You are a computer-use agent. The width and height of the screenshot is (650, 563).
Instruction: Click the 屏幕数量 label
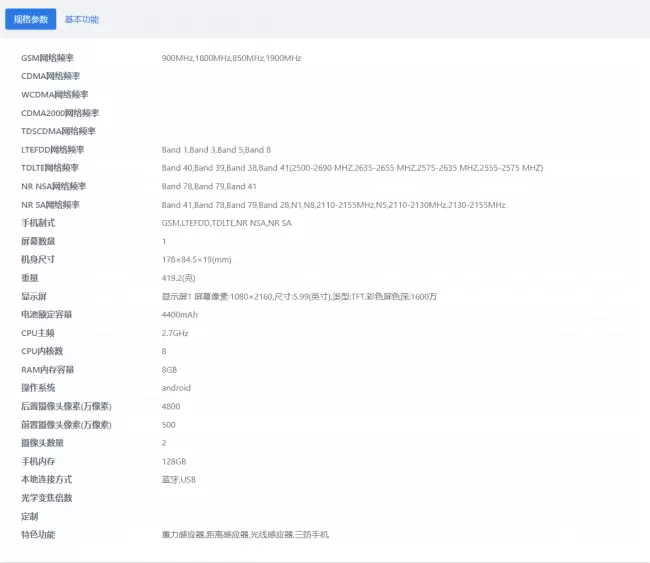pos(38,241)
